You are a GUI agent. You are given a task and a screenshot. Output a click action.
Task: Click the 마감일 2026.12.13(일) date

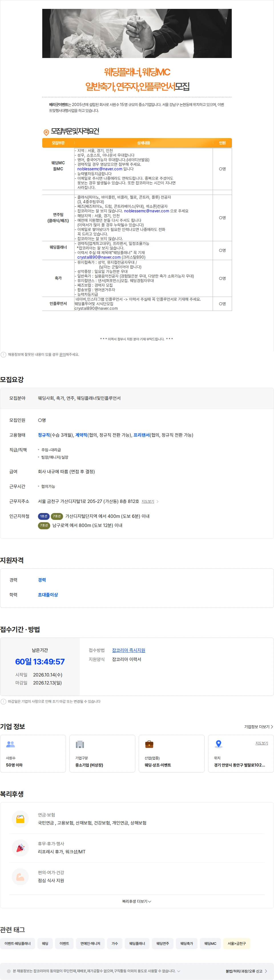coord(47,682)
